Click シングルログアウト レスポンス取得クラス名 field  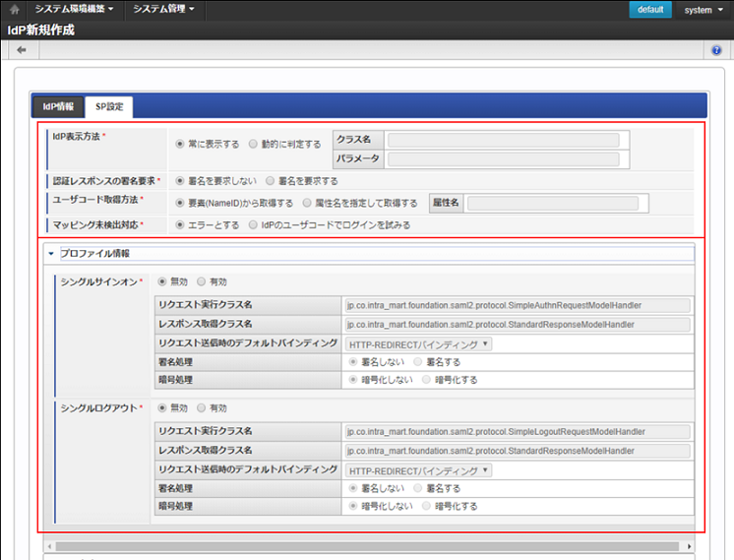[518, 451]
